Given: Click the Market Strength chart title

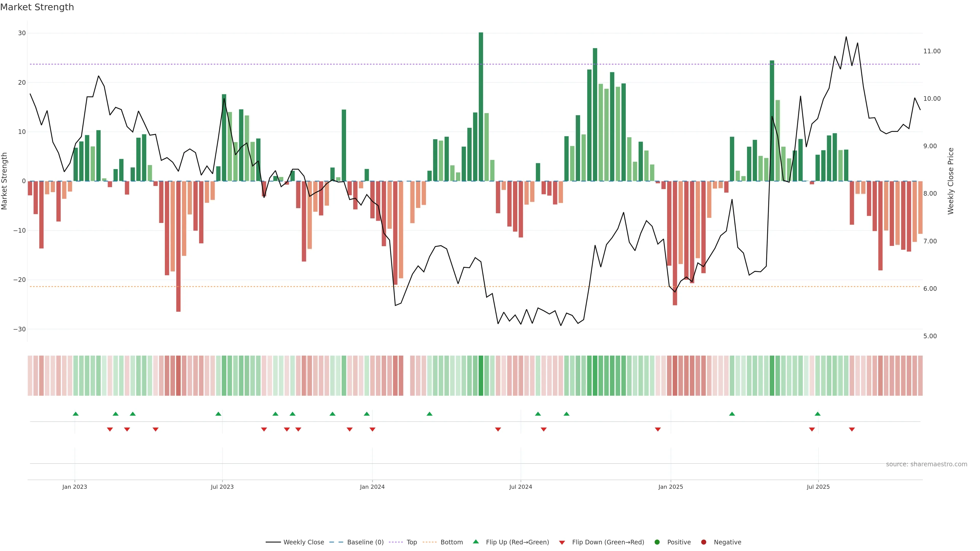Looking at the screenshot, I should tap(37, 7).
